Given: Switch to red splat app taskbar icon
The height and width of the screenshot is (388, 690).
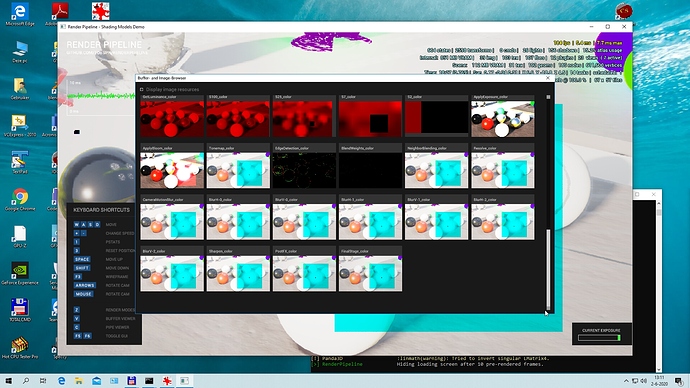Looking at the screenshot, I should [167, 381].
